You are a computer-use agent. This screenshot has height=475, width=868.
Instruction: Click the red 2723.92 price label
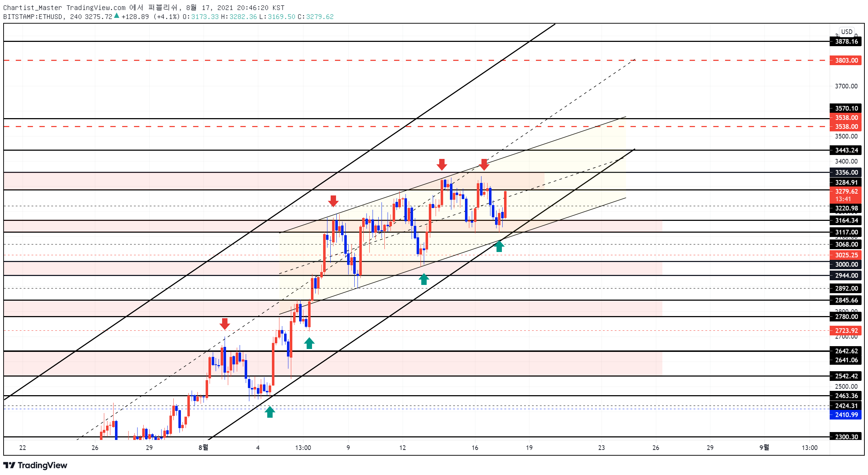846,331
